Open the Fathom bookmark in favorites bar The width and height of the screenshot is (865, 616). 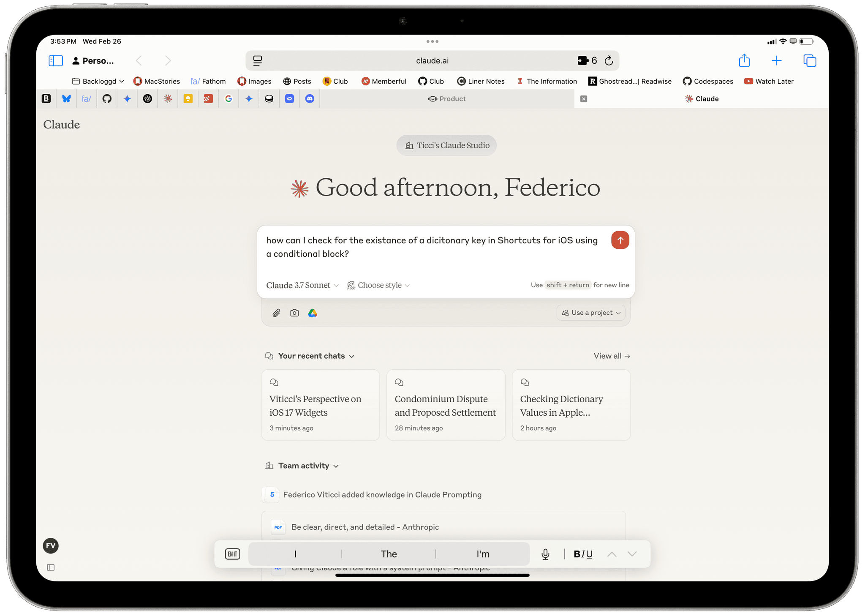(x=208, y=82)
